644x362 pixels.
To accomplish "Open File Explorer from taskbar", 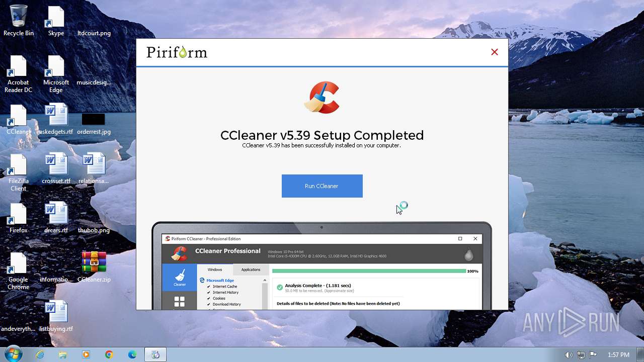I will pyautogui.click(x=63, y=354).
